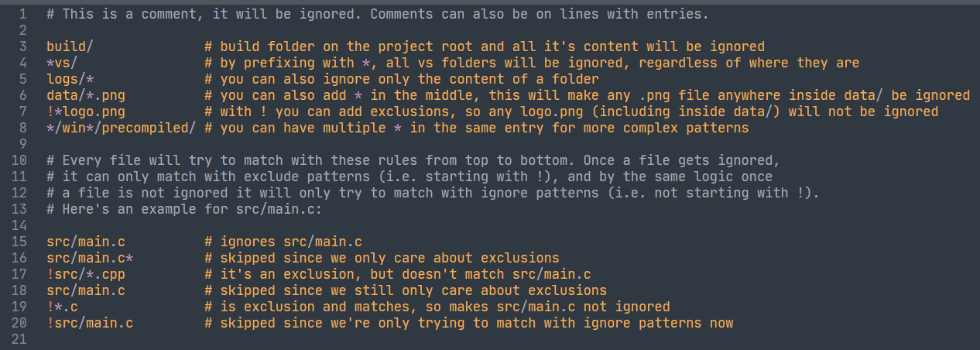Click line number 21 in the gutter
980x350 pixels.
(x=19, y=339)
